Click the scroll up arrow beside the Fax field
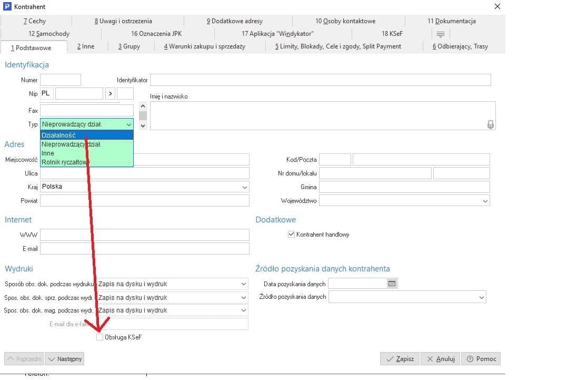 (x=143, y=106)
